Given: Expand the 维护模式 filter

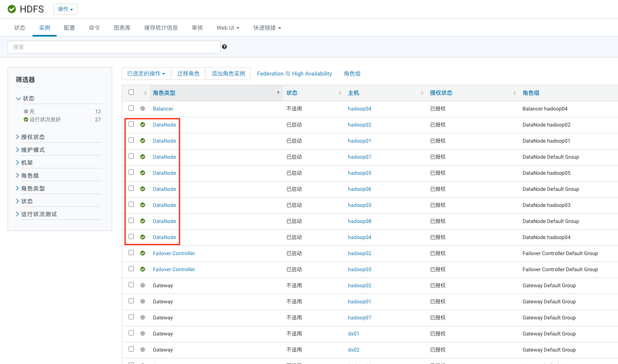Looking at the screenshot, I should point(30,150).
